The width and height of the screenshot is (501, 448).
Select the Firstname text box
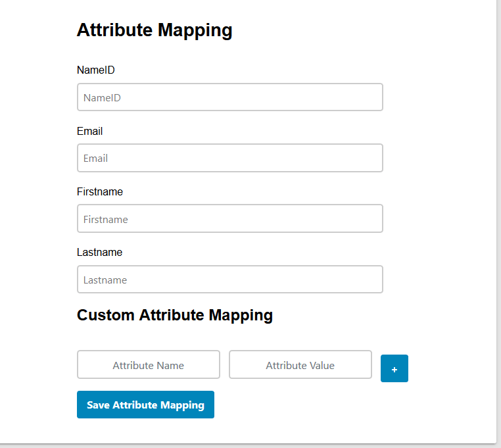point(229,218)
